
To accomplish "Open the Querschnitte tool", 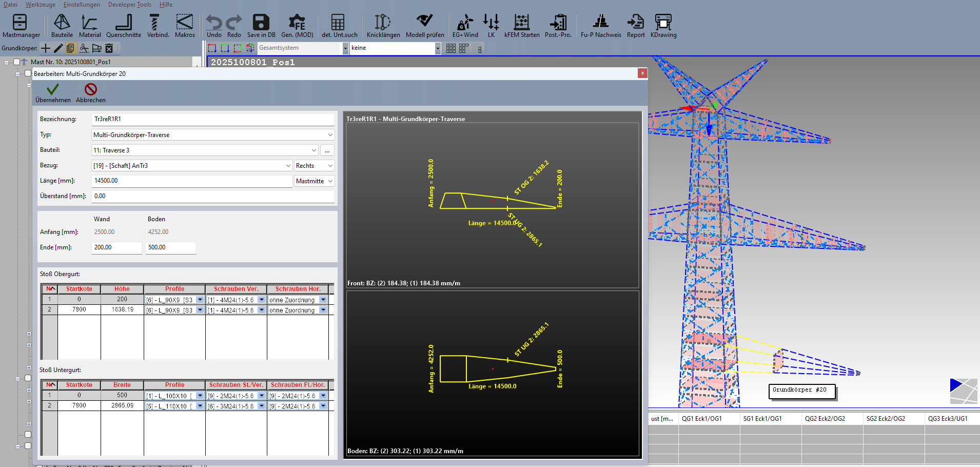I will (x=123, y=26).
